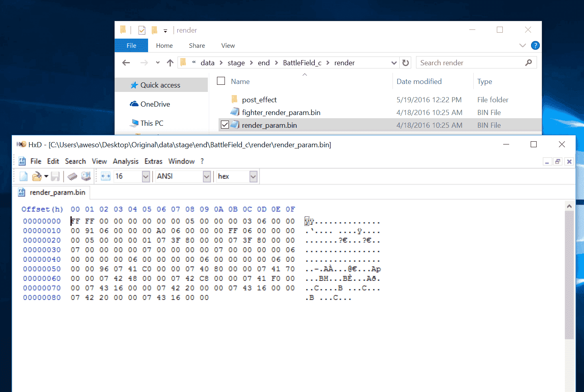Viewport: 584px width, 392px height.
Task: Minimize the inner HxD document window
Action: 547,162
